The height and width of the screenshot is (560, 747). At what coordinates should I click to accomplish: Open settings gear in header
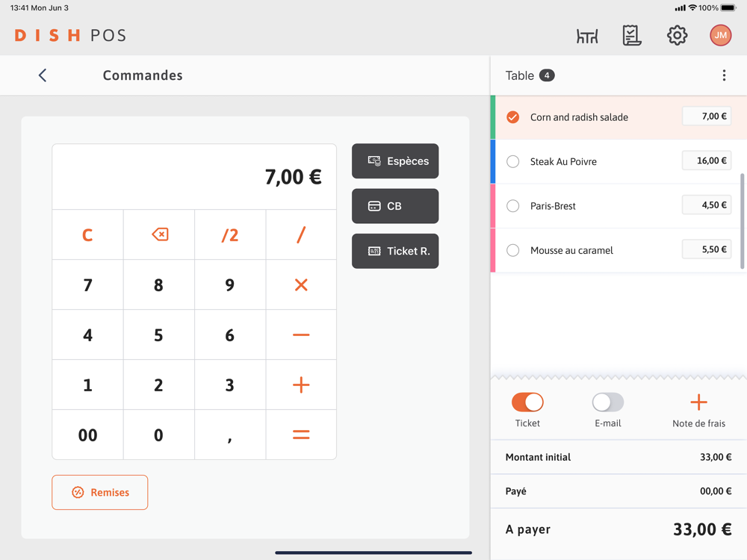coord(677,36)
